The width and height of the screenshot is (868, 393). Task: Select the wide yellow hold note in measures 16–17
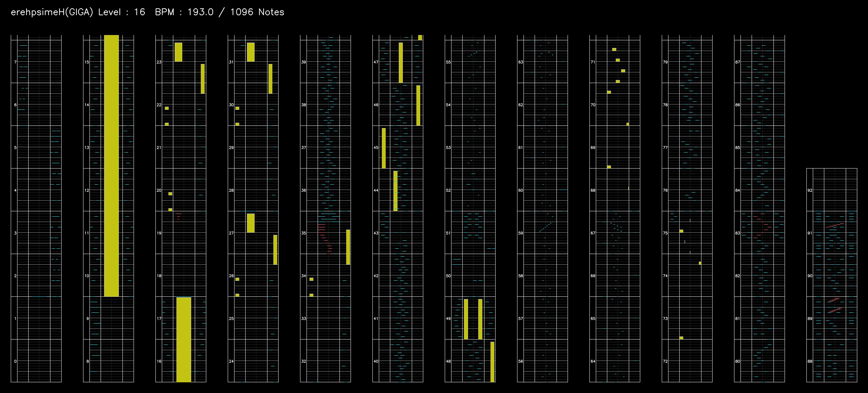(184, 339)
